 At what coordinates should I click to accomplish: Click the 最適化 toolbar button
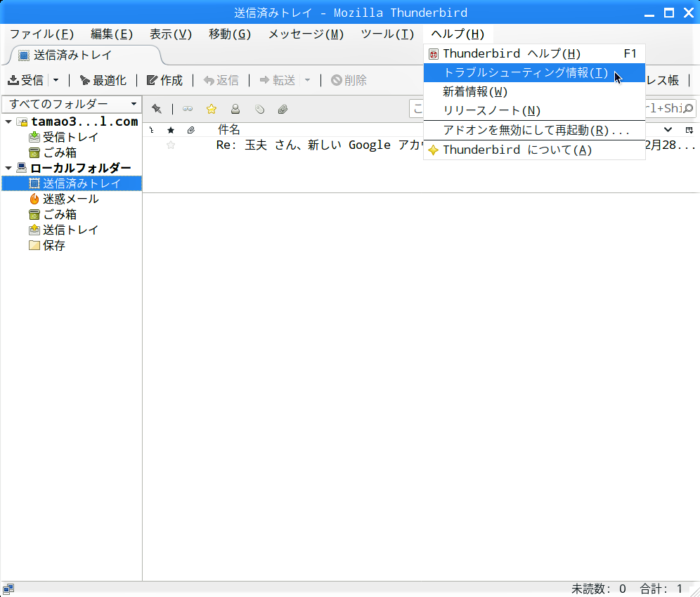point(103,80)
